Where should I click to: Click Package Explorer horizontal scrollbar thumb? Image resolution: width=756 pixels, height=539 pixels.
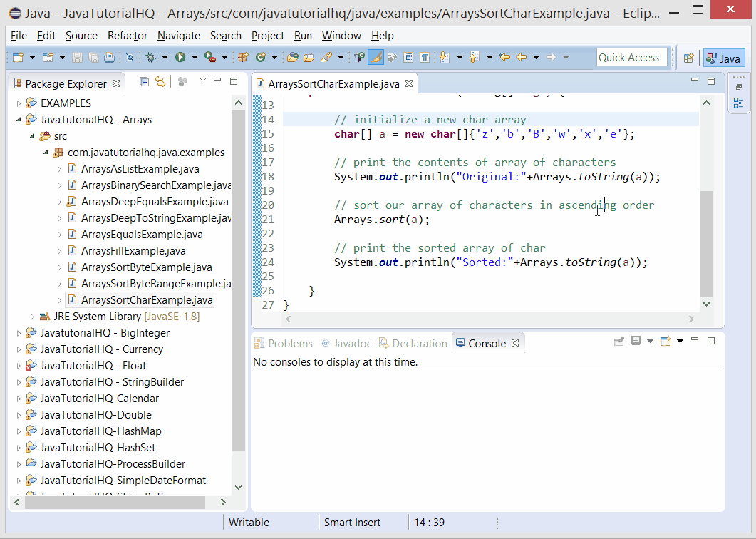coord(115,503)
